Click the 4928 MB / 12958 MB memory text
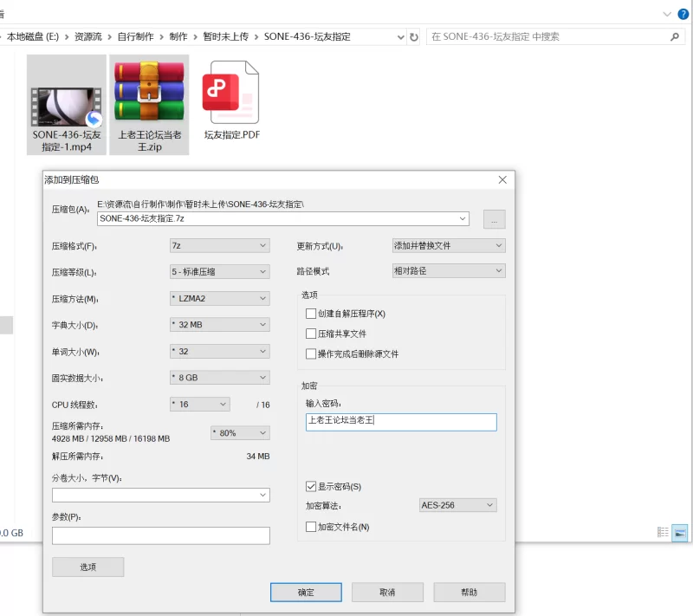The width and height of the screenshot is (693, 616). [x=111, y=438]
